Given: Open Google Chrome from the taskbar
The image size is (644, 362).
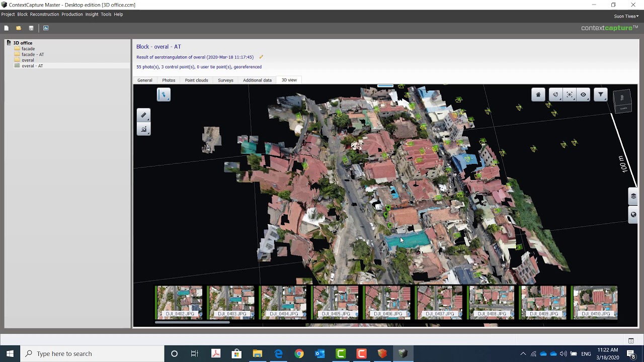Looking at the screenshot, I should point(299,353).
